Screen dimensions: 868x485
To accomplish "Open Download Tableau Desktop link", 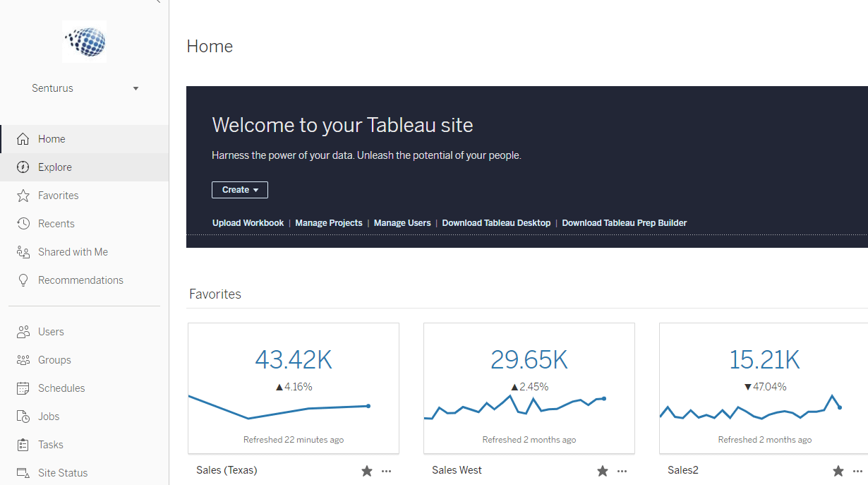I will point(496,222).
